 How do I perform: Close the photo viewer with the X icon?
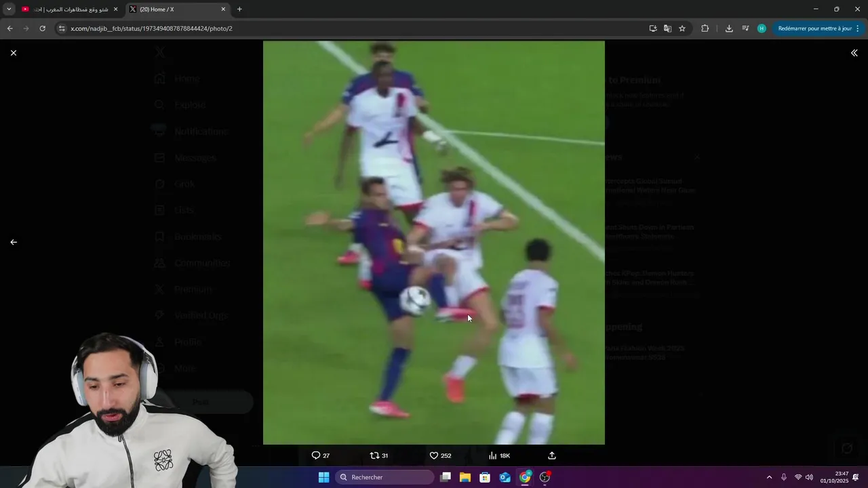click(x=14, y=53)
